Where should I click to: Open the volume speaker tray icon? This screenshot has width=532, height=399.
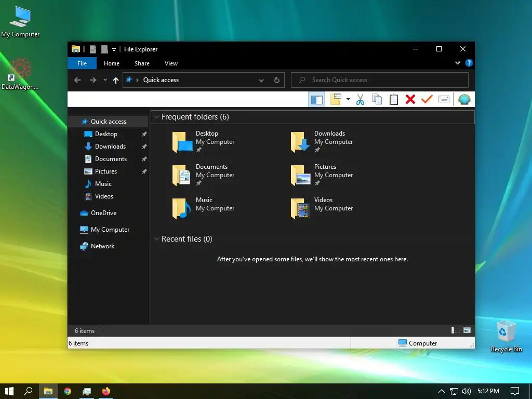(467, 391)
